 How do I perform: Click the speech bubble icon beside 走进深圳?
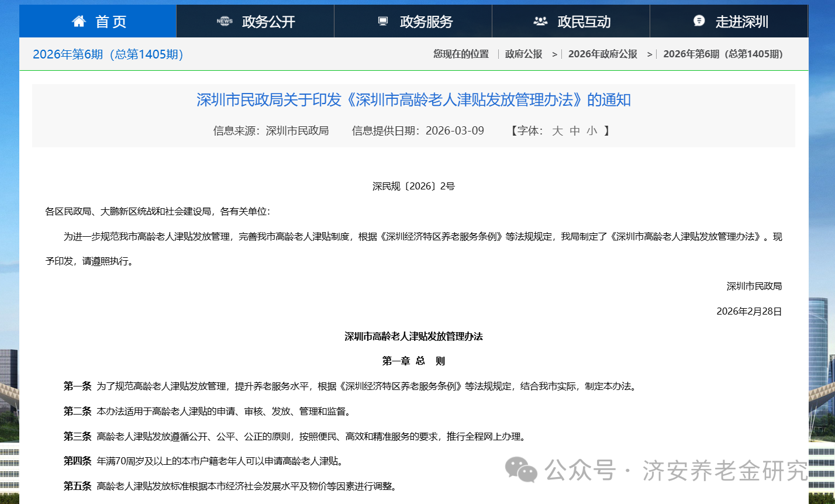(x=699, y=21)
